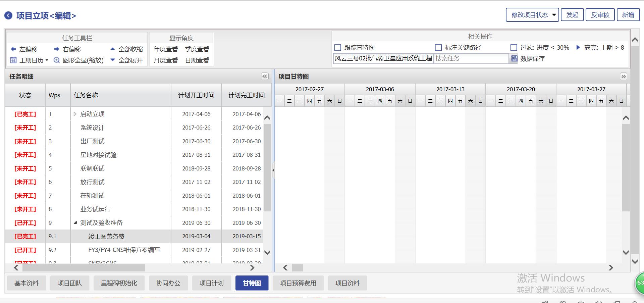Switch to the 项目计划 tab

tap(211, 283)
